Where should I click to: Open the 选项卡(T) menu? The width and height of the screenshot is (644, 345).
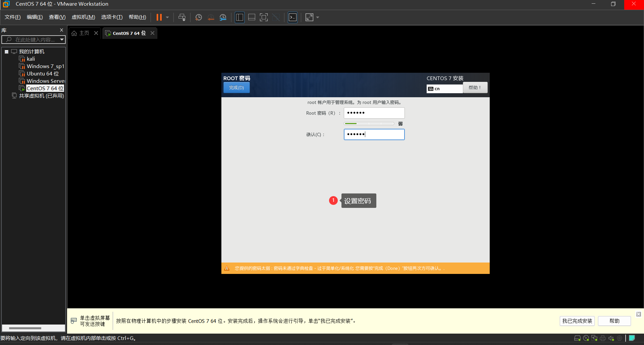point(112,17)
